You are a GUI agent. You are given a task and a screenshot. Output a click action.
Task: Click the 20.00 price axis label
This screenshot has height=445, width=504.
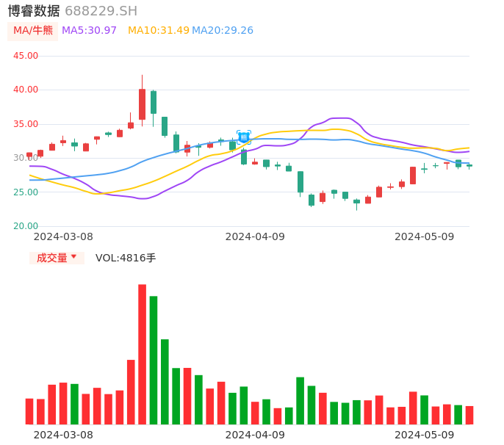pyautogui.click(x=26, y=226)
